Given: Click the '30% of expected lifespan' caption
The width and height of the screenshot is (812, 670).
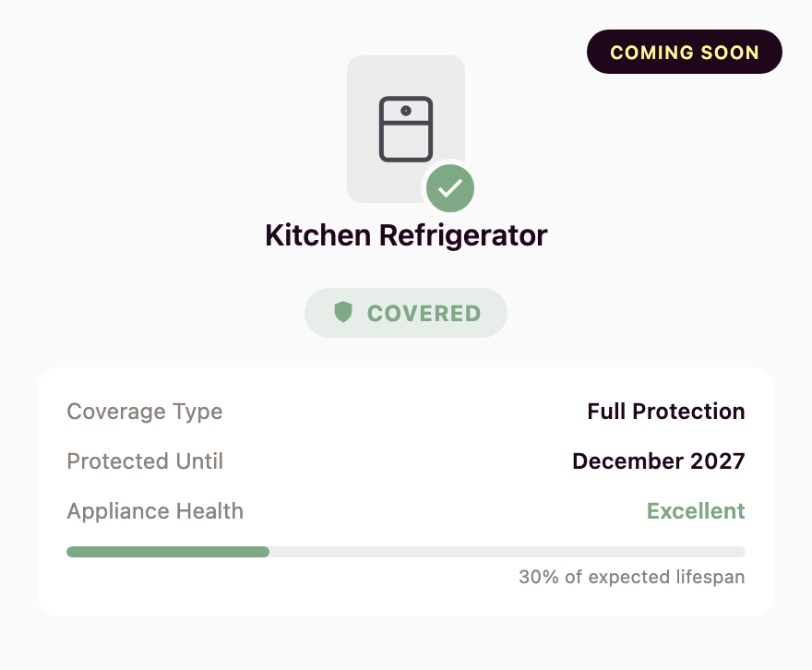Looking at the screenshot, I should 631,578.
